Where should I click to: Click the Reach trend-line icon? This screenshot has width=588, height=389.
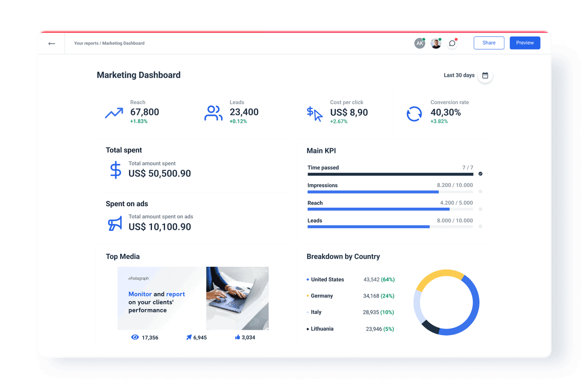click(114, 113)
